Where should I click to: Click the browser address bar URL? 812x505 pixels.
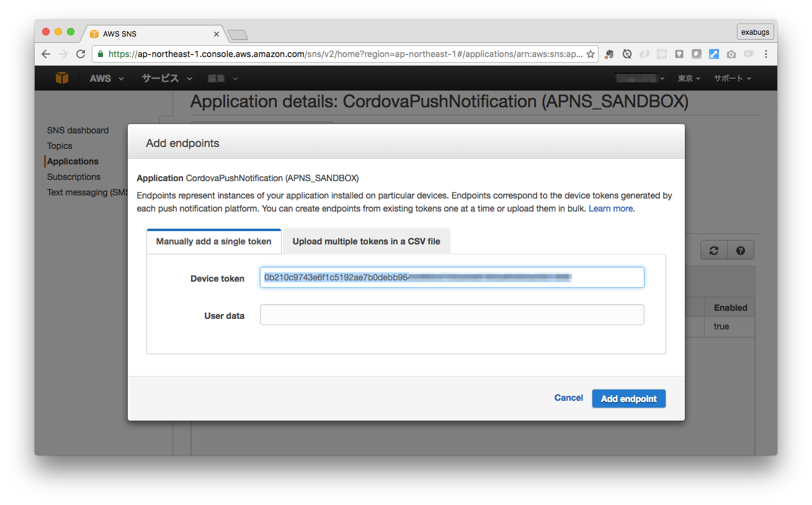(x=345, y=54)
